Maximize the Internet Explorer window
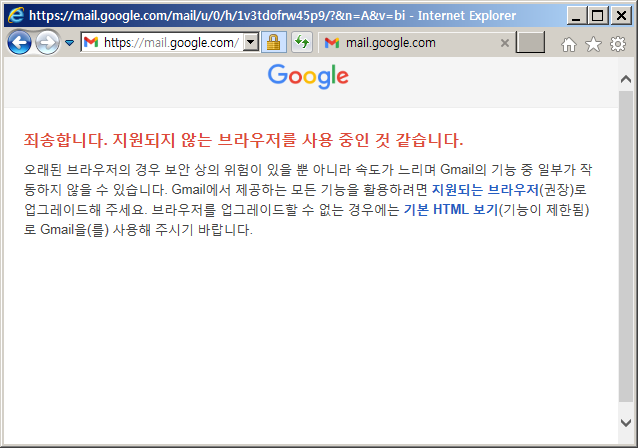 (598, 16)
